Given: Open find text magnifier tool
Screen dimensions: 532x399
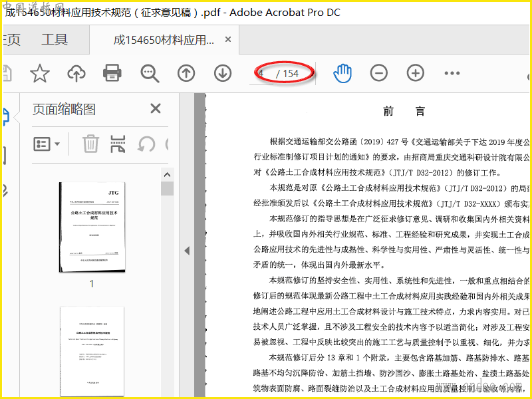Looking at the screenshot, I should [150, 73].
